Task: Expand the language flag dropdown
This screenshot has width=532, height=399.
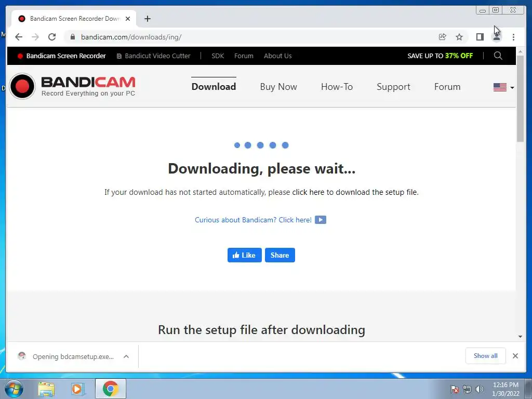Action: coord(503,87)
